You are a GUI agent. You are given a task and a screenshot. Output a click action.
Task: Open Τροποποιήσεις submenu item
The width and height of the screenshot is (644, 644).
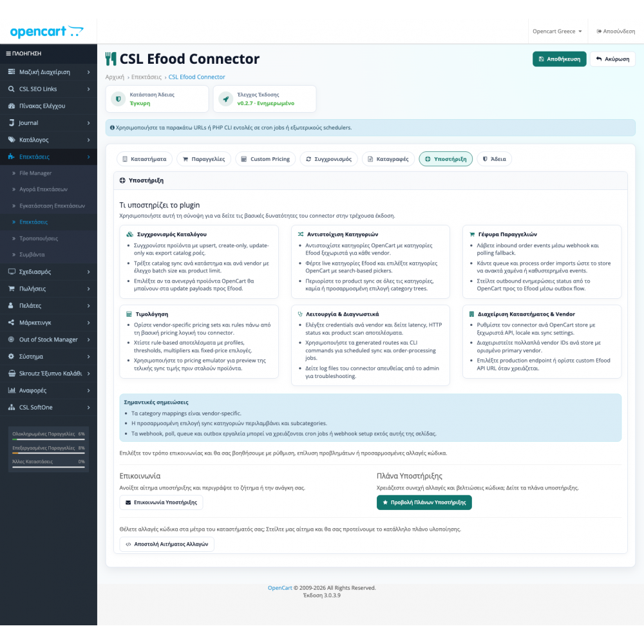pyautogui.click(x=39, y=239)
